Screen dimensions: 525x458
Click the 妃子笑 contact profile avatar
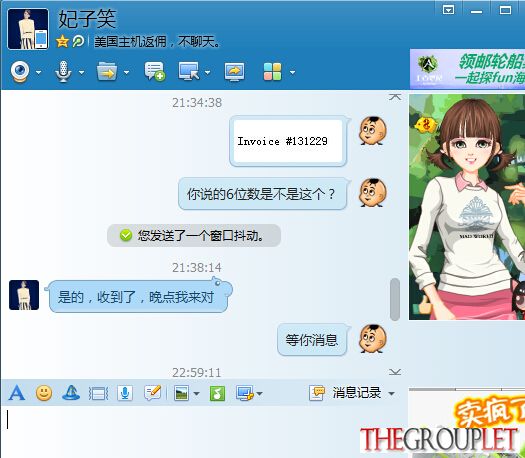[x=28, y=29]
